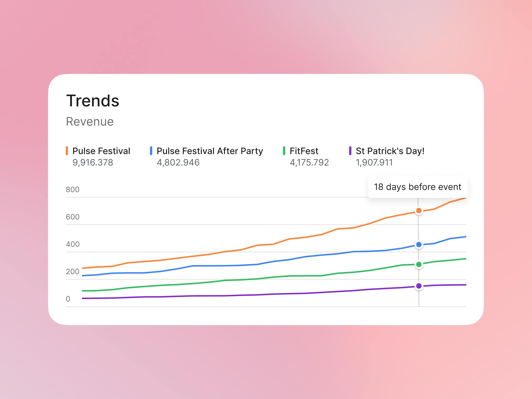Click the 4,802.946 revenue value
The height and width of the screenshot is (399, 532).
click(178, 163)
